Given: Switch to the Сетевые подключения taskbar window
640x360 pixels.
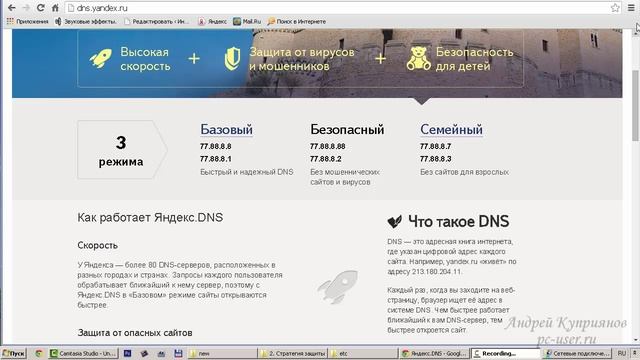Looking at the screenshot, I should [577, 353].
